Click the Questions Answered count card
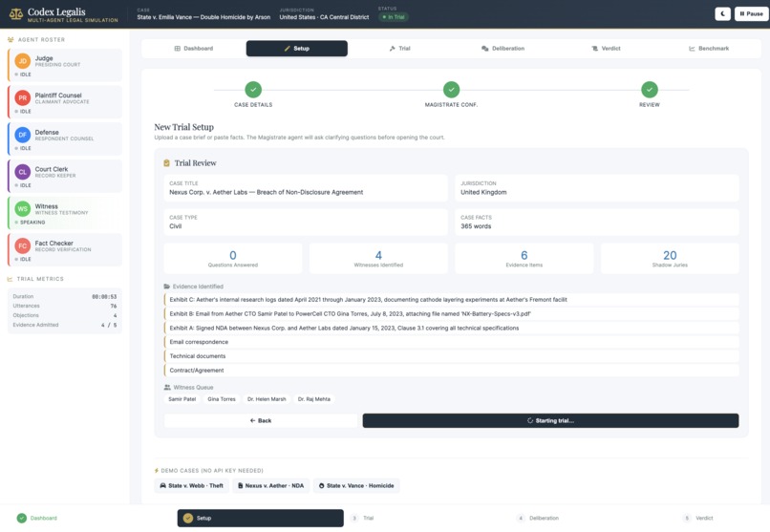The image size is (770, 532). pos(233,259)
